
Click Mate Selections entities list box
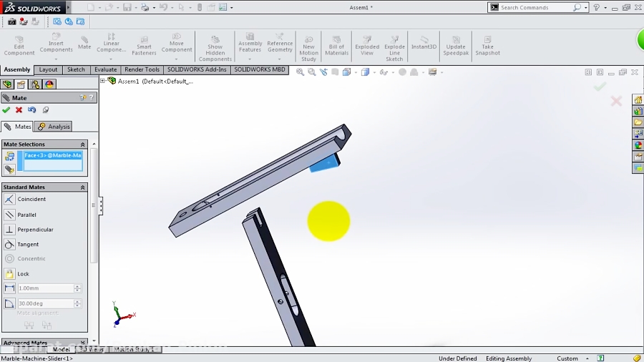[52, 161]
